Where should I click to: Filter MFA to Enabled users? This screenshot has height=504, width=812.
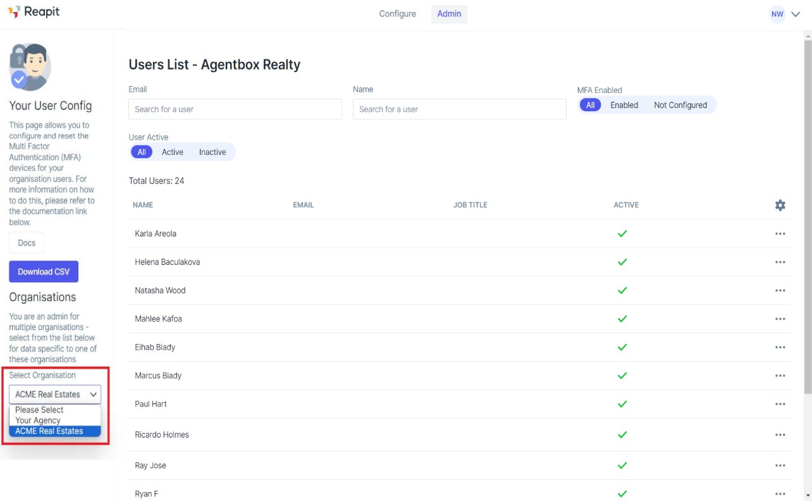click(624, 105)
